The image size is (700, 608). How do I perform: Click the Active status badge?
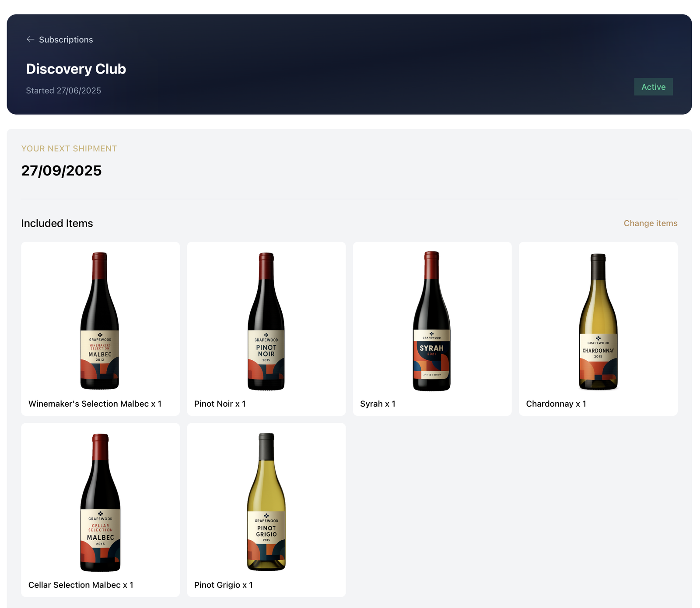tap(653, 87)
